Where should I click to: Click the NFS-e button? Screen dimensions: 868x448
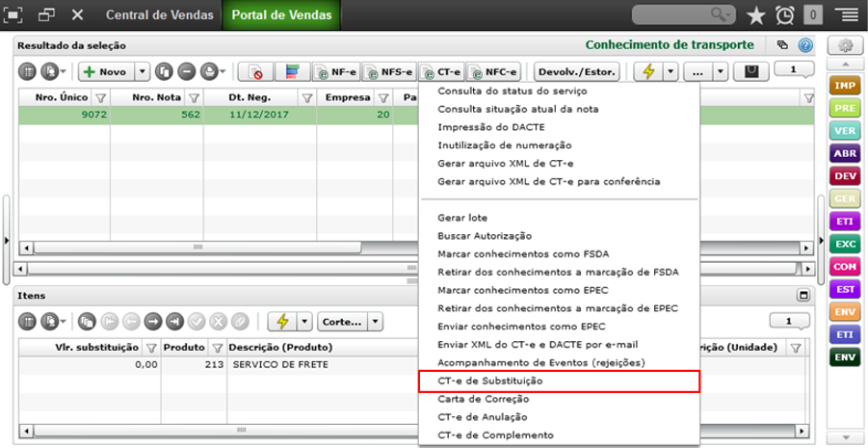(x=389, y=71)
